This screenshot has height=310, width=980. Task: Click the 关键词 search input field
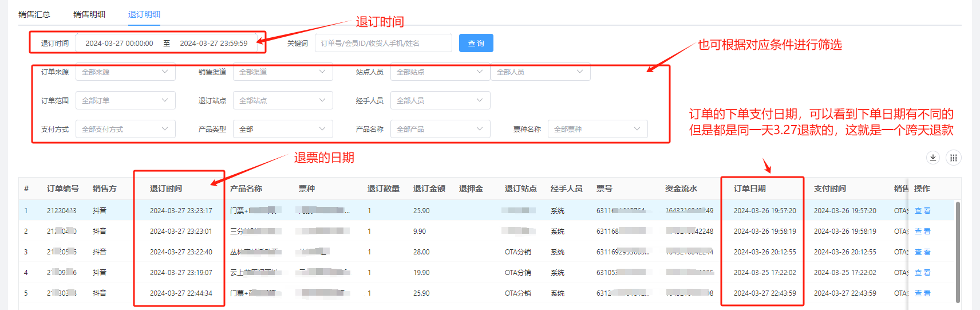tap(383, 44)
